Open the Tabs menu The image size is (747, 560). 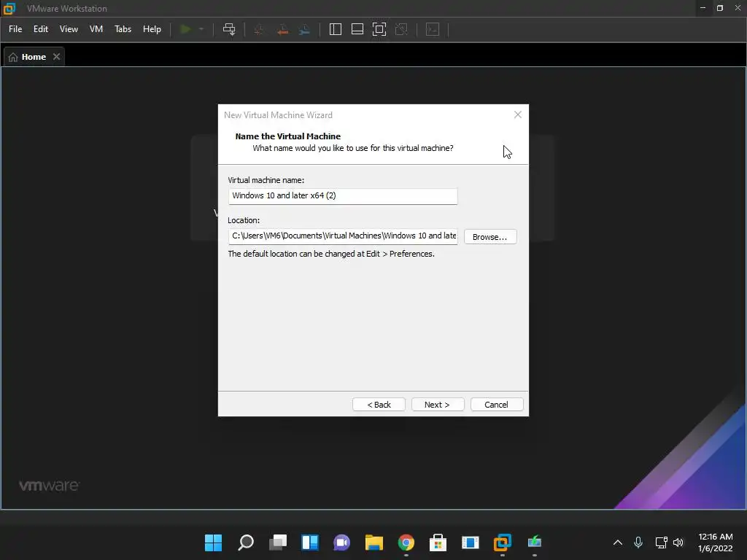point(123,29)
